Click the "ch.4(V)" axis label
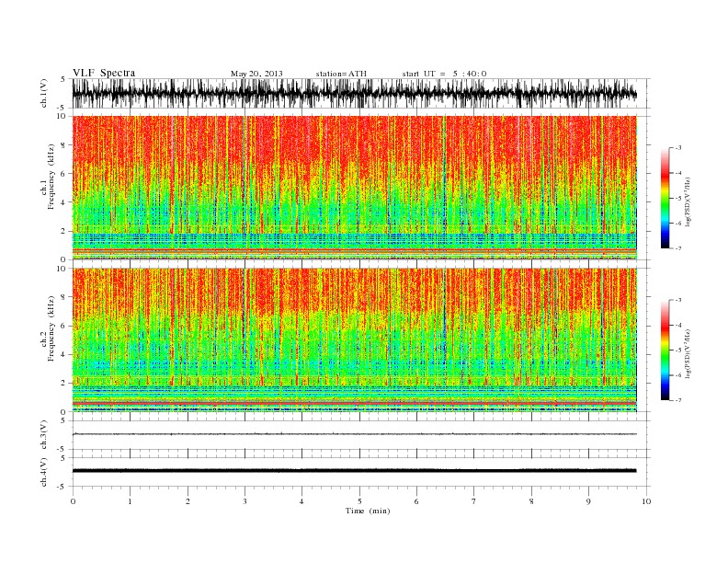Image resolution: width=728 pixels, height=563 pixels. pyautogui.click(x=44, y=472)
